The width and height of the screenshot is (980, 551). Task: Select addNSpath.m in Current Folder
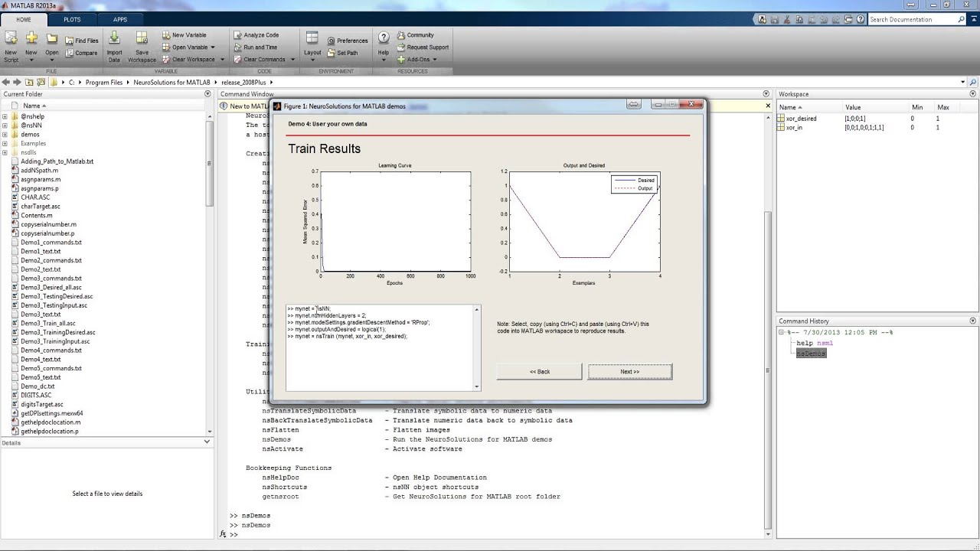pos(39,171)
